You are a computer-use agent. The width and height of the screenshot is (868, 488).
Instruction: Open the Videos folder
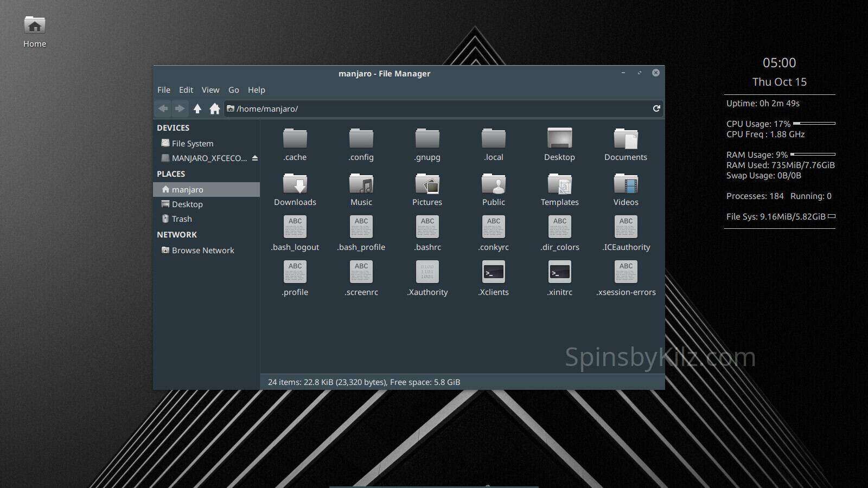coord(626,184)
